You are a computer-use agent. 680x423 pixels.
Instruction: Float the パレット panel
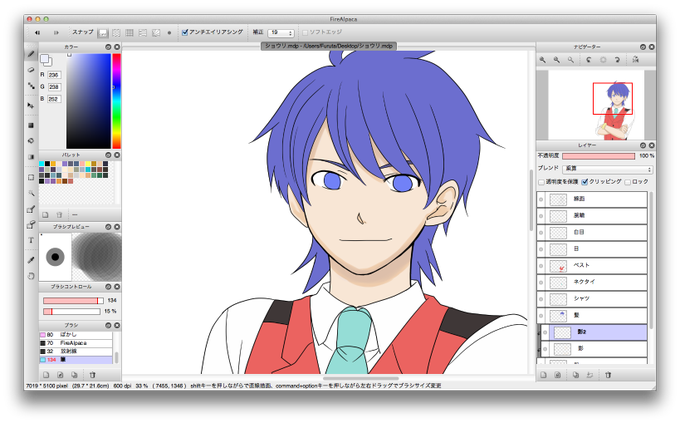pos(108,155)
